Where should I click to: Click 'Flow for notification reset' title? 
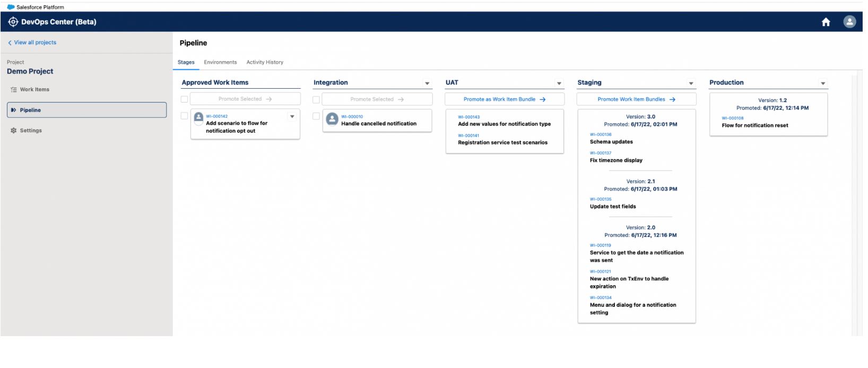[755, 126]
